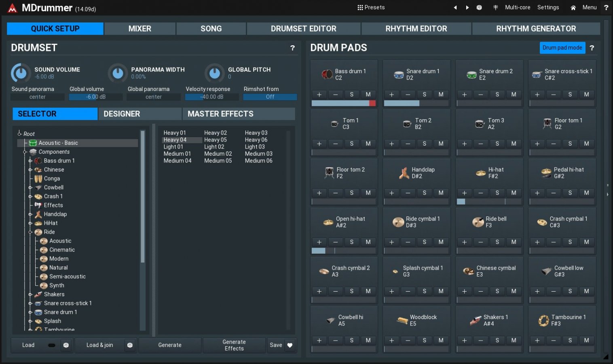Select the Medium 05 drumset preset
Viewport: 613px width, 364px height.
click(218, 161)
